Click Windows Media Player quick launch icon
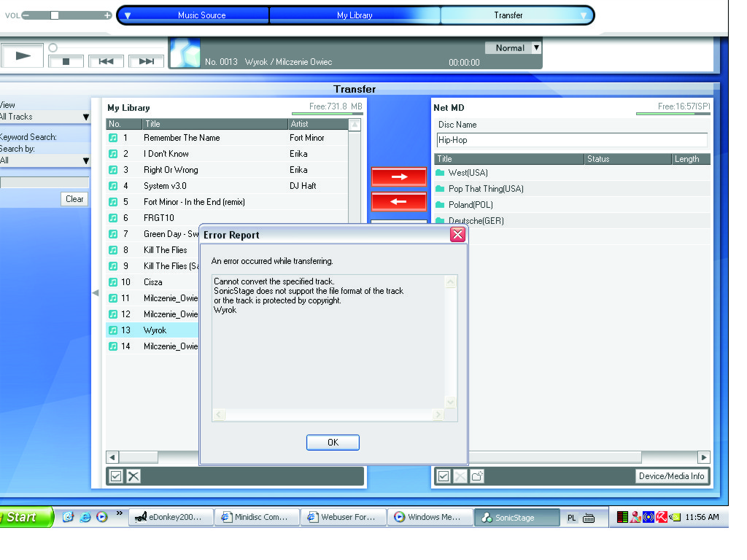This screenshot has height=560, width=747. (x=102, y=517)
